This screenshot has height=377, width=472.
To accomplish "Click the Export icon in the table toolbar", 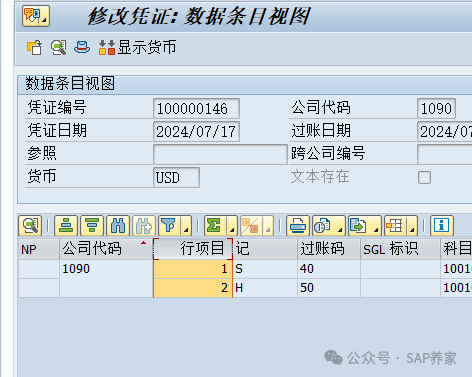I will pyautogui.click(x=359, y=226).
